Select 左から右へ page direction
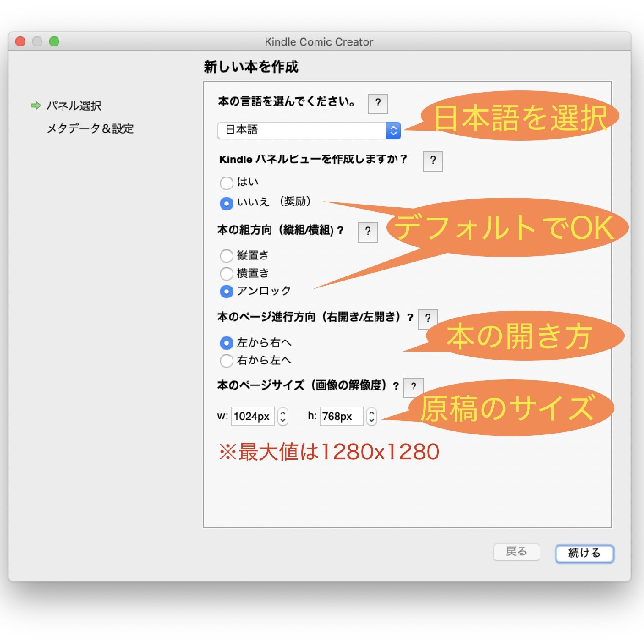This screenshot has height=644, width=644. [227, 343]
